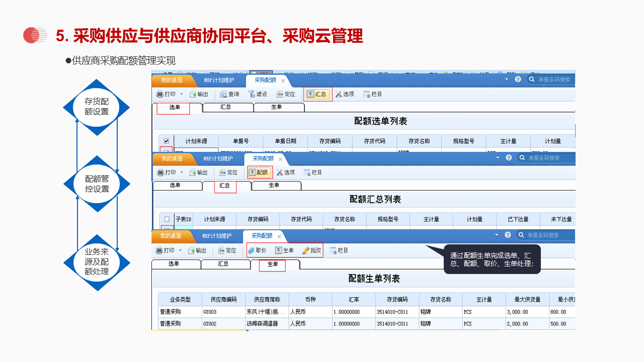
Task: Open title-bar dropdown arrow in 配额生单列表 window
Action: pyautogui.click(x=497, y=235)
